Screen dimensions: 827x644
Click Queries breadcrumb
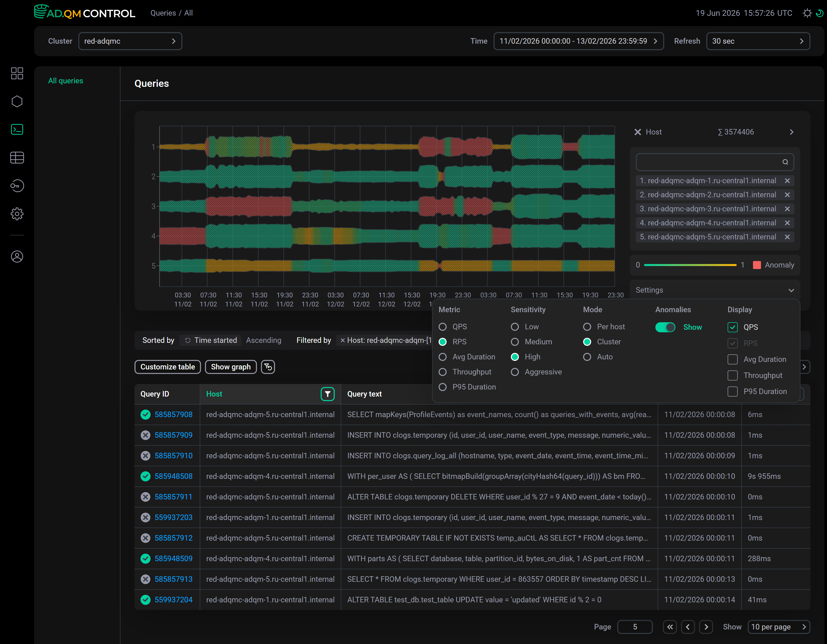tap(163, 13)
